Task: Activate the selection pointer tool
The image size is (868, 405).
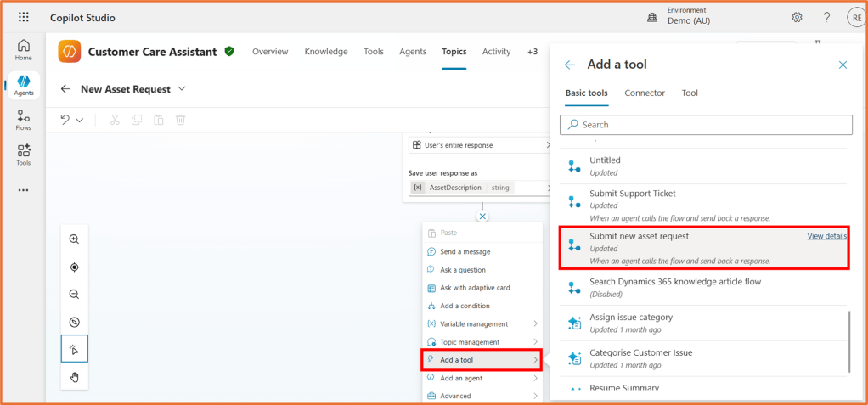Action: tap(74, 349)
